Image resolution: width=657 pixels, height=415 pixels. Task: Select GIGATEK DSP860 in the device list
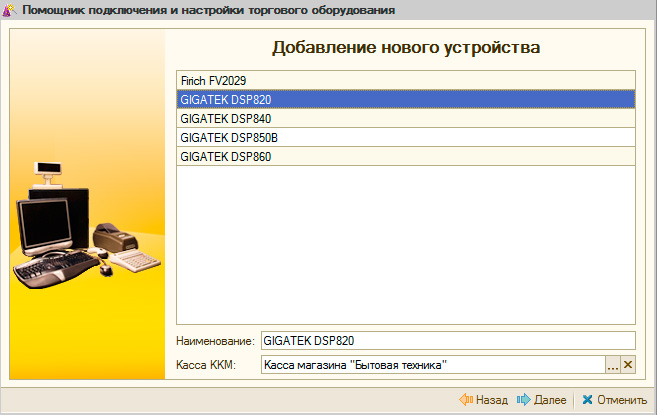pyautogui.click(x=406, y=156)
